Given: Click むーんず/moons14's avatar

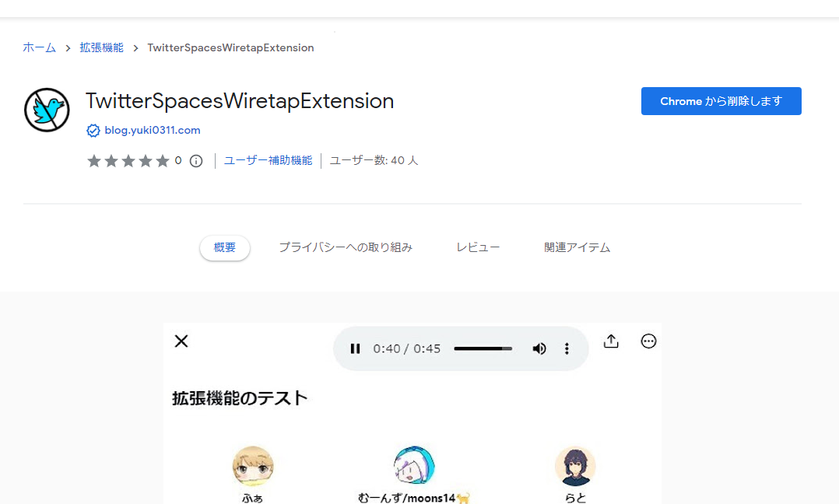Looking at the screenshot, I should point(414,466).
